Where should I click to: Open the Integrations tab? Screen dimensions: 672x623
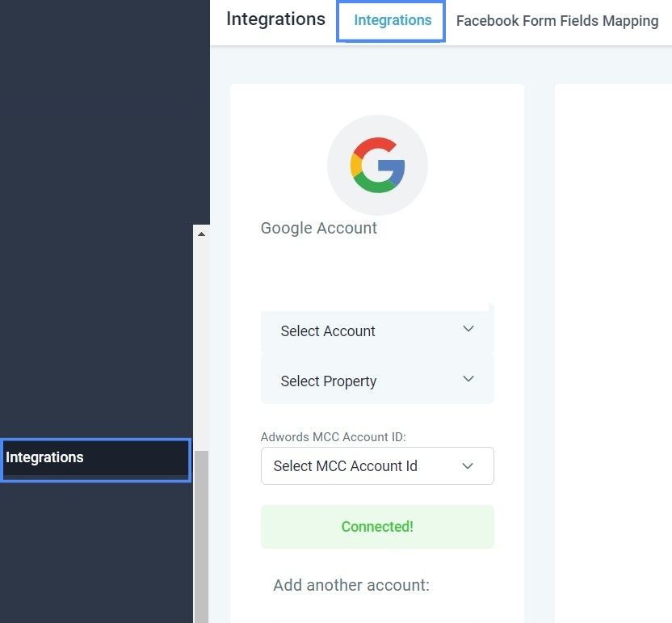[393, 20]
